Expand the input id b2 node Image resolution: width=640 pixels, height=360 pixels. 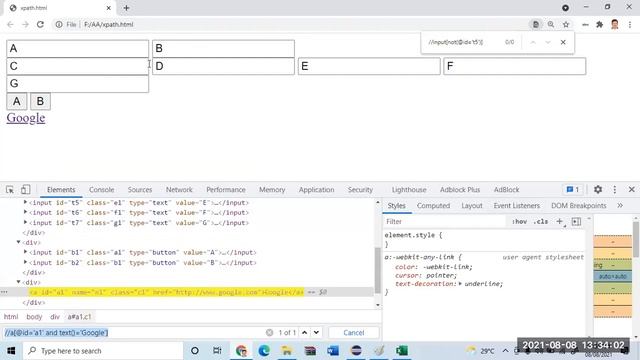25,262
